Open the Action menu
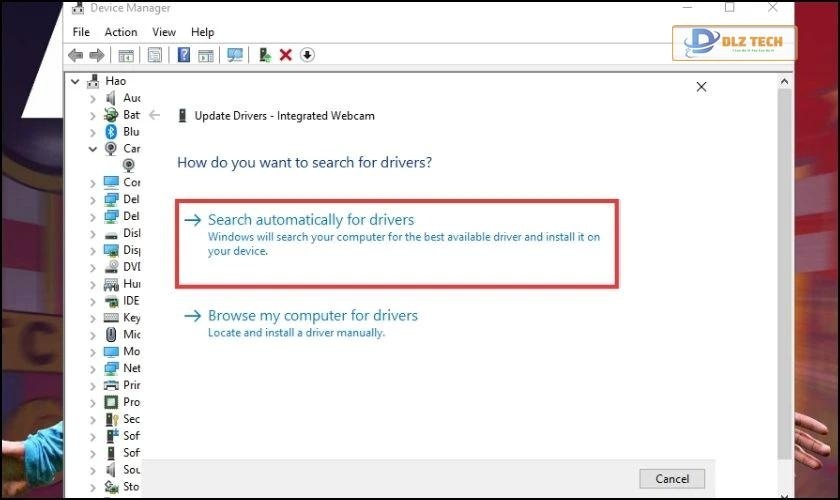 [x=121, y=32]
